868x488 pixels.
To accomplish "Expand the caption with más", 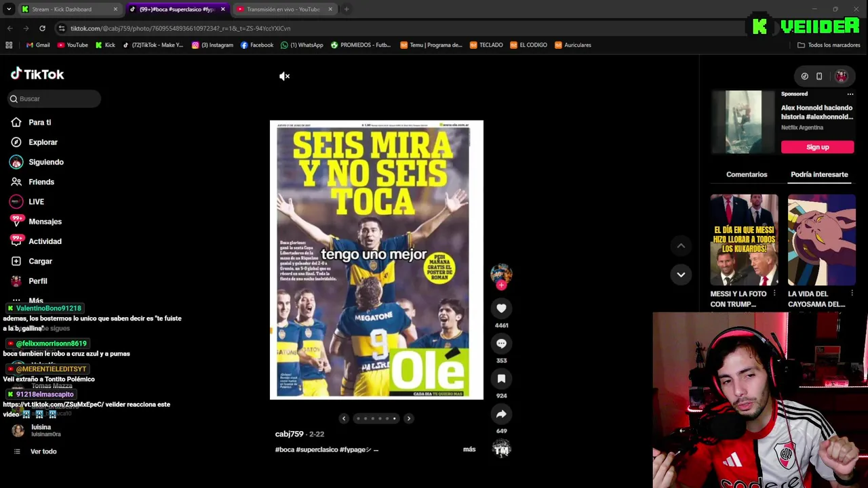I will click(469, 449).
